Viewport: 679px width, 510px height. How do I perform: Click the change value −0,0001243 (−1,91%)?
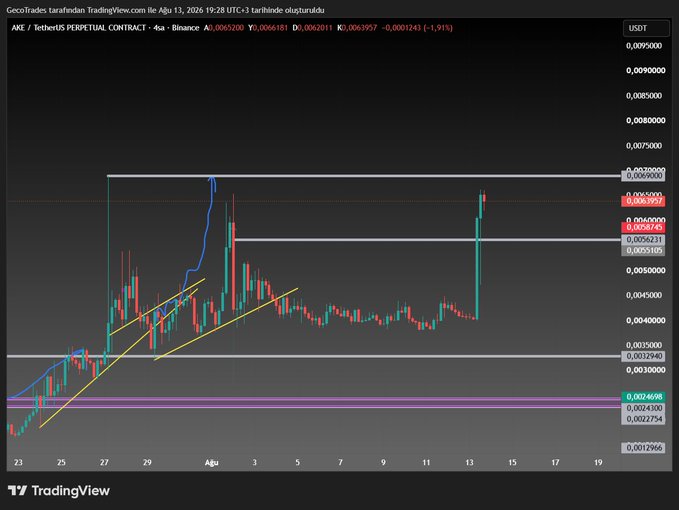417,28
